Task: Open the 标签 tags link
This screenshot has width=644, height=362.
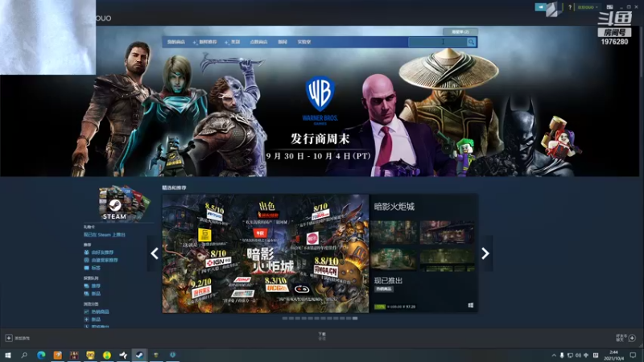Action: click(x=96, y=268)
